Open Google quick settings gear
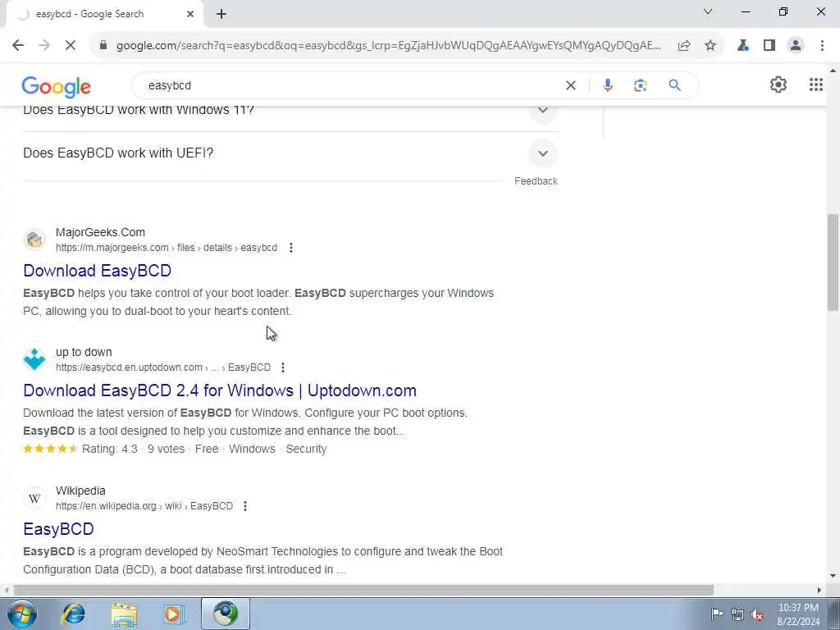Image resolution: width=840 pixels, height=630 pixels. click(x=778, y=84)
